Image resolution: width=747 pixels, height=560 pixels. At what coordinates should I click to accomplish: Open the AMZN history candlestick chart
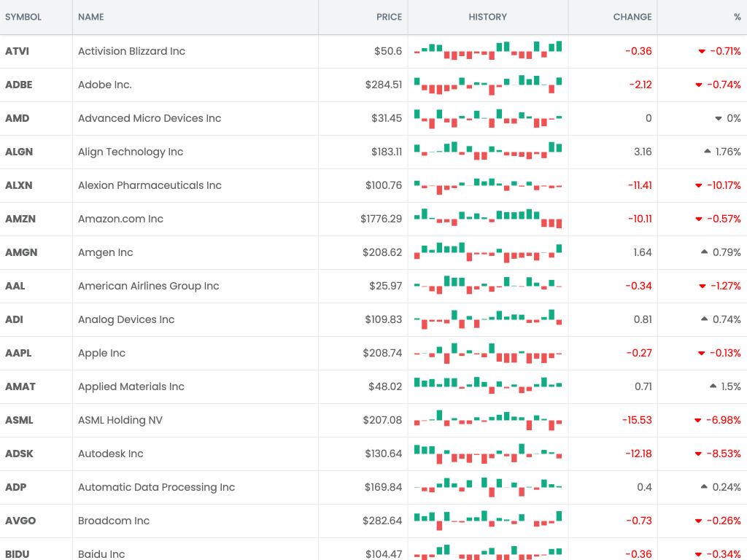488,219
